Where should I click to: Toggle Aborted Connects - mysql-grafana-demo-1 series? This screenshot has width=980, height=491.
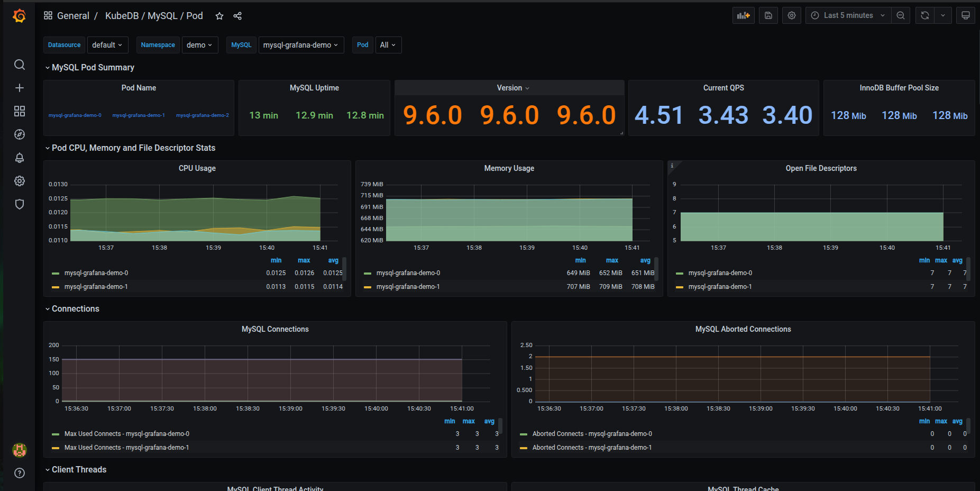pyautogui.click(x=592, y=448)
